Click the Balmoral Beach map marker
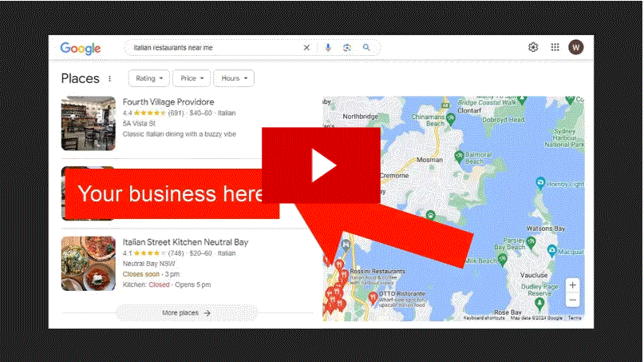644x362 pixels. [x=459, y=157]
